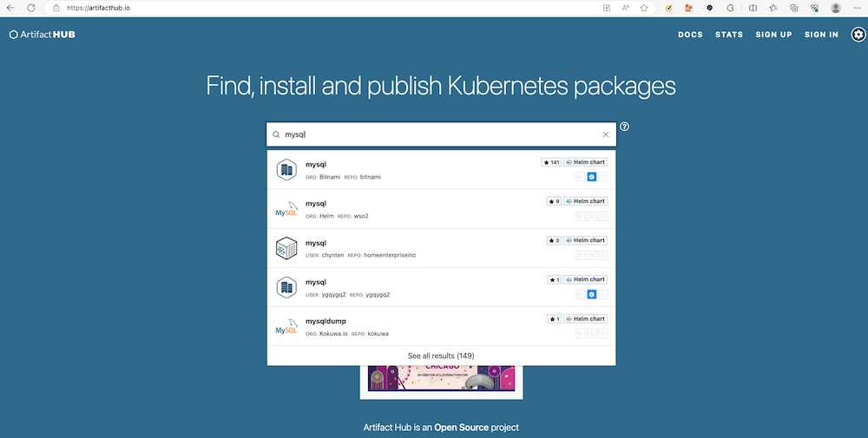Viewport: 868px width, 438px height.
Task: Go to SIGN UP
Action: pyautogui.click(x=773, y=35)
